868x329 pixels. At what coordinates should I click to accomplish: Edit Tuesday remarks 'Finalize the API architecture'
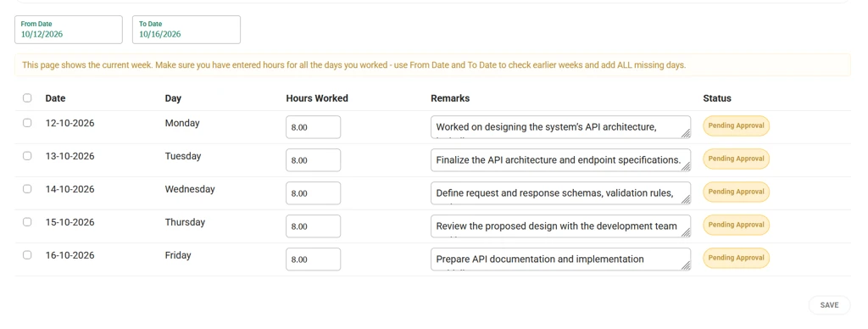tap(561, 160)
